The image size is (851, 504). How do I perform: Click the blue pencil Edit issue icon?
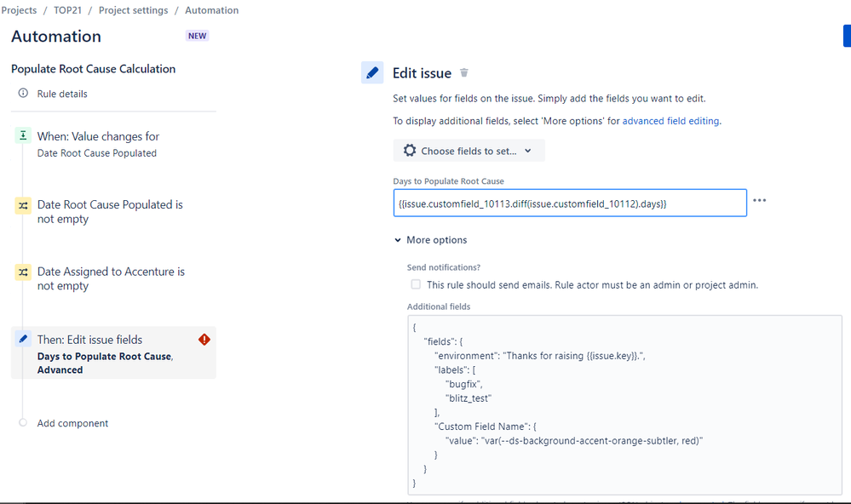coord(372,72)
